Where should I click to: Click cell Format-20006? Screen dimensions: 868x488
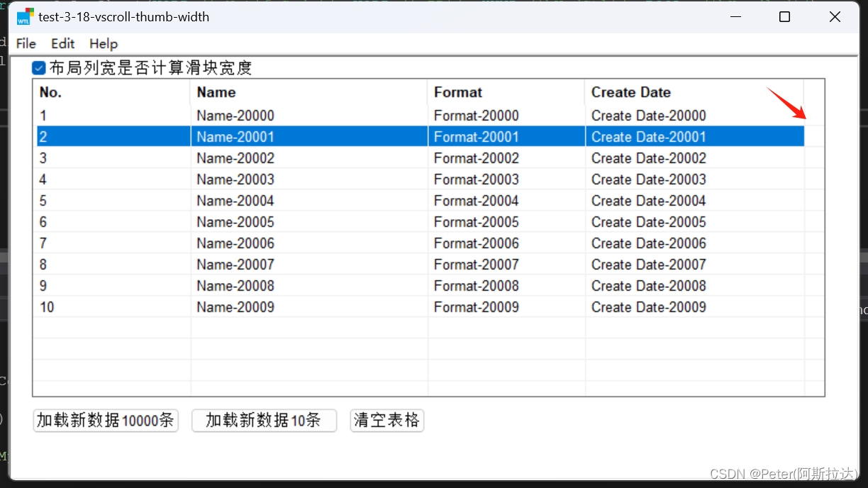pos(506,243)
